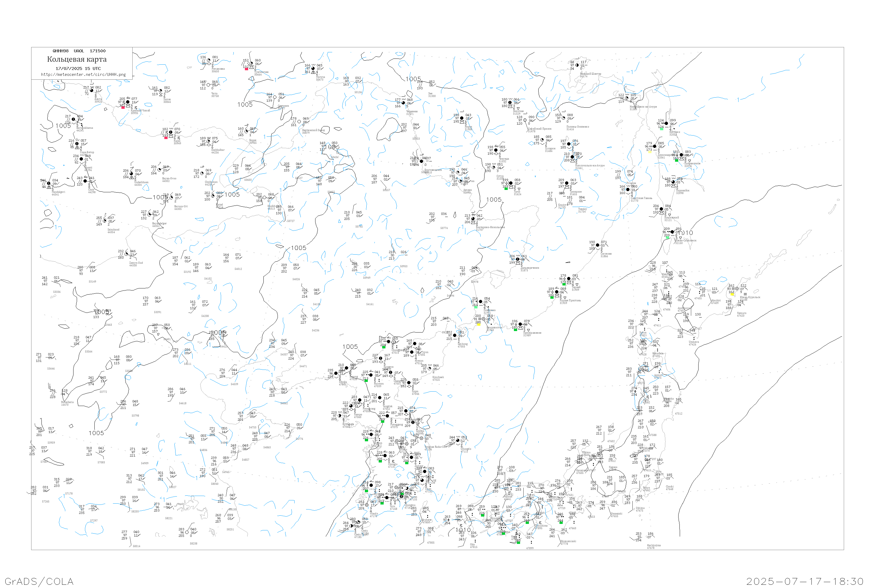This screenshot has height=588, width=882.
Task: Click the red square at Красный Чикой station
Action: click(x=123, y=108)
